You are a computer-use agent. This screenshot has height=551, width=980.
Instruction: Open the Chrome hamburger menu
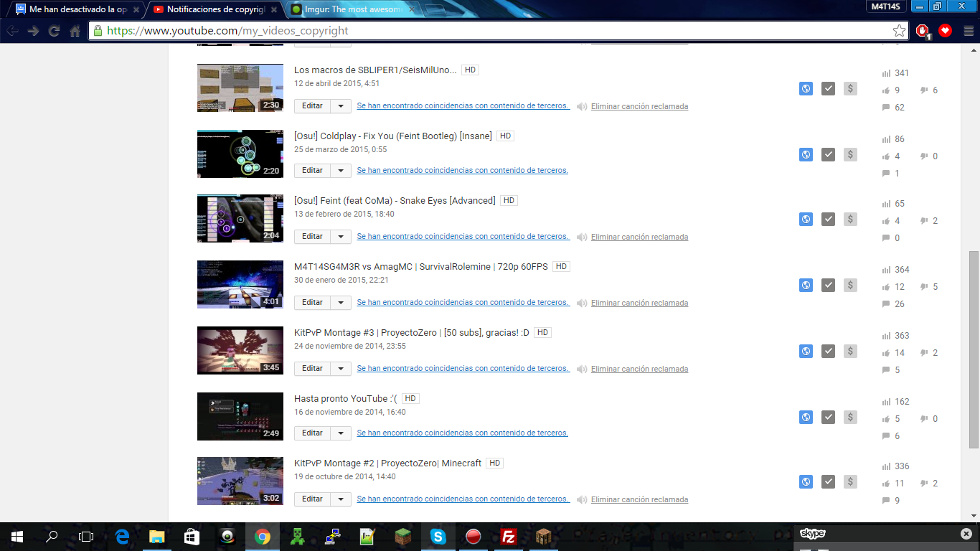click(x=968, y=31)
